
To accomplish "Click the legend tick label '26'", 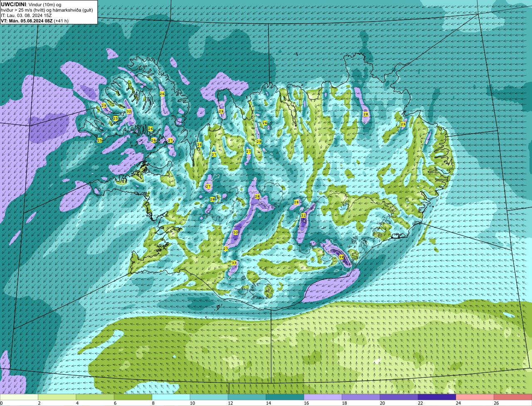I will 496,403.
